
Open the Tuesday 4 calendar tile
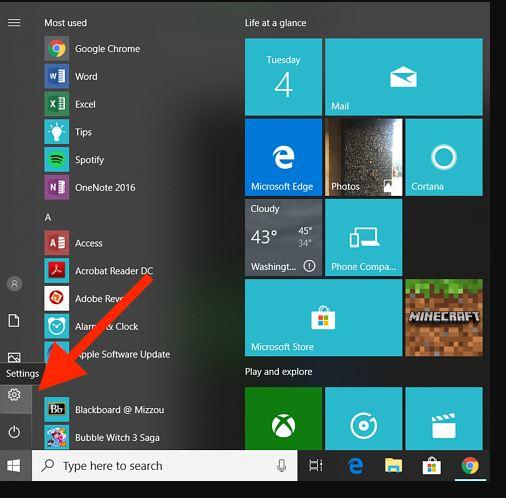283,77
